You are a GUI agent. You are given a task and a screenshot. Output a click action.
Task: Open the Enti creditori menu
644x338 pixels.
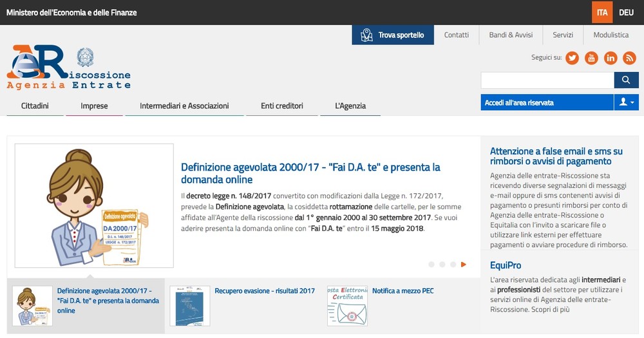coord(281,106)
